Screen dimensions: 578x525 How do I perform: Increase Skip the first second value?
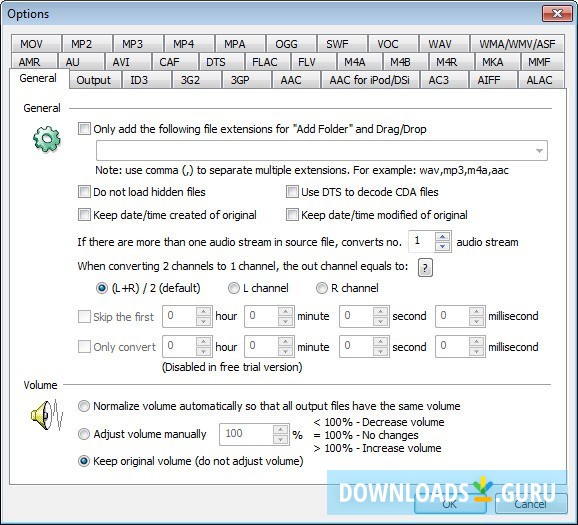[380, 312]
